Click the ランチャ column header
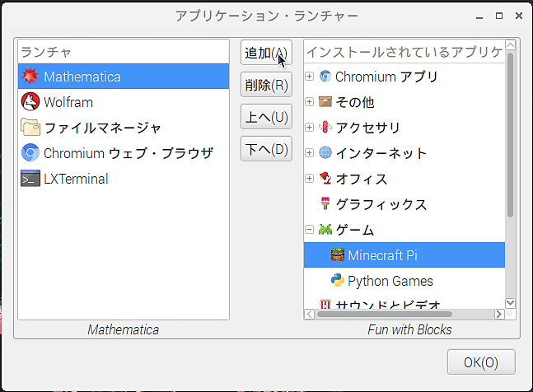Viewport: 533px width, 392px height. click(124, 52)
